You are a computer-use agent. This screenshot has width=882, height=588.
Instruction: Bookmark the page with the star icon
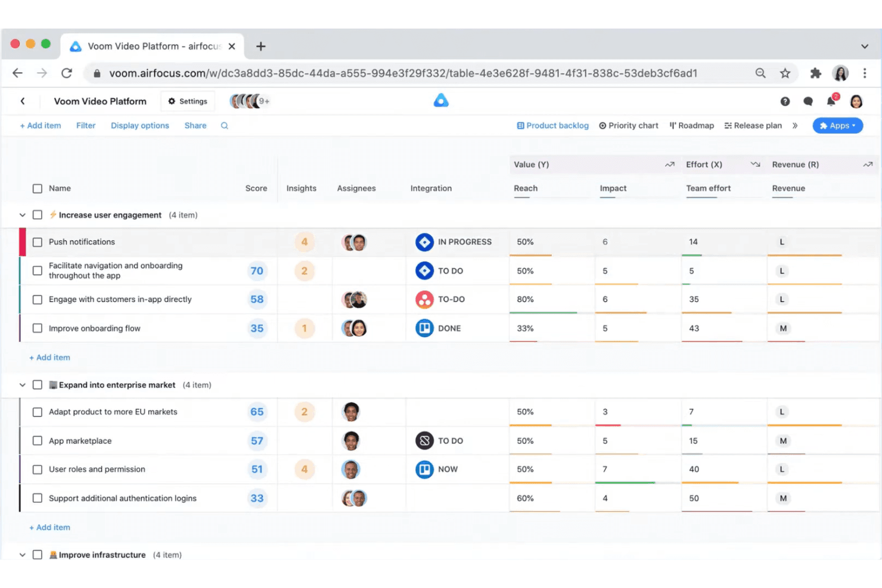point(785,73)
